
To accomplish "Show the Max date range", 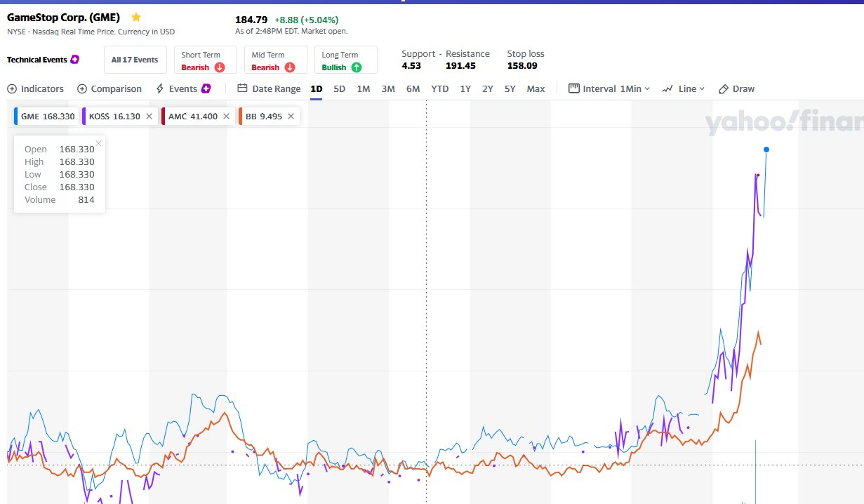I will [x=536, y=89].
